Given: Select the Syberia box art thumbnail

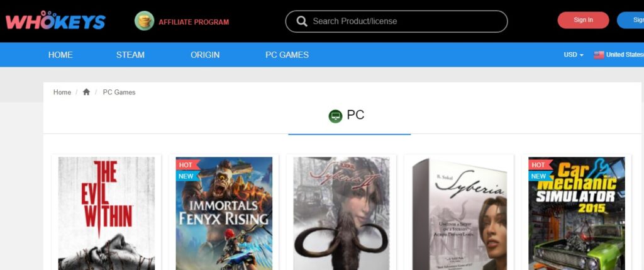Looking at the screenshot, I should [459, 213].
